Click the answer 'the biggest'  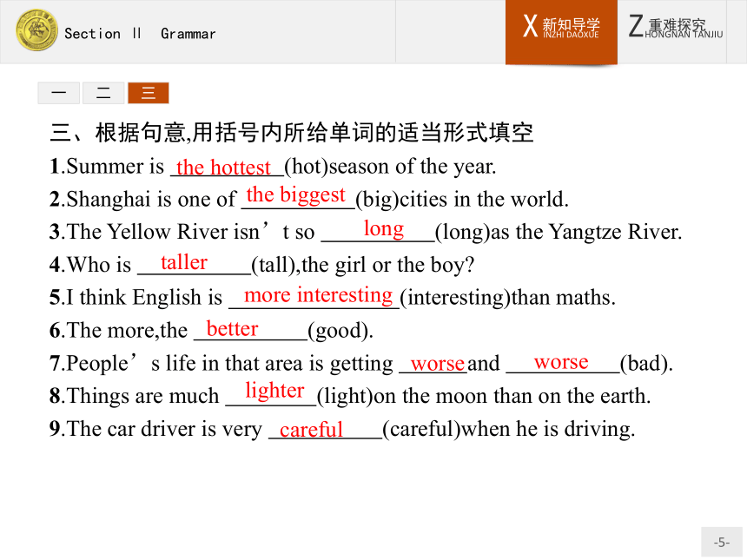pos(296,195)
